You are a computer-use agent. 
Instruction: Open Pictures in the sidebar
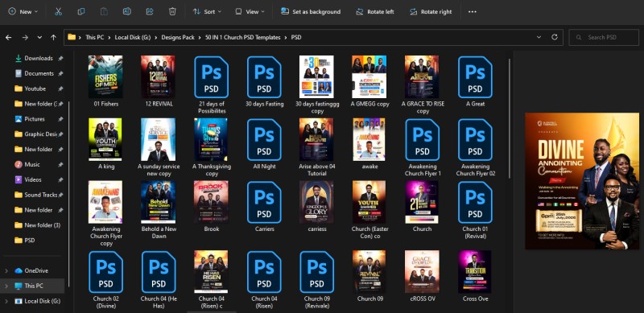pos(35,119)
